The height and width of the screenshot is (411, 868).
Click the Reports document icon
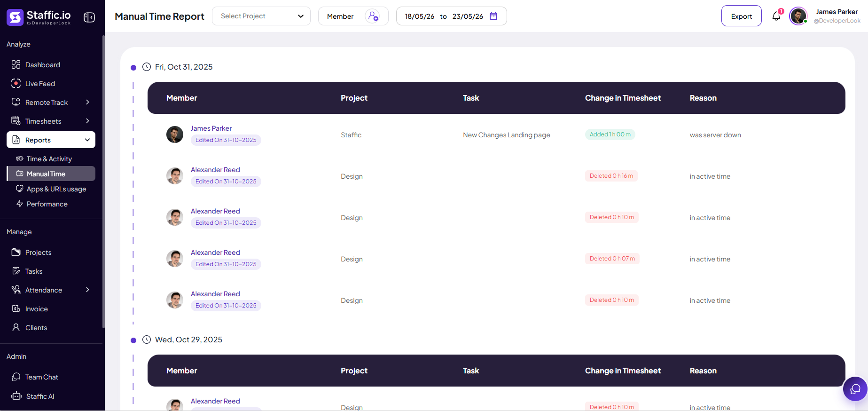coord(16,140)
